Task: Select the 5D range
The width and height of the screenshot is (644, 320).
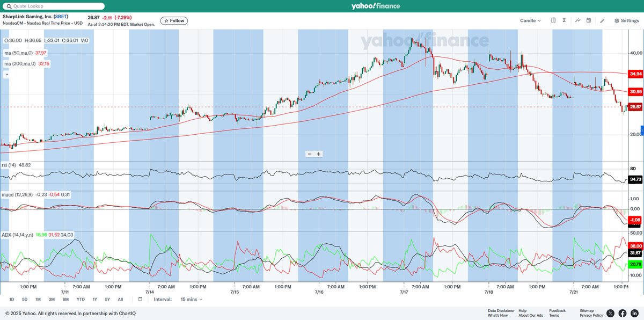Action: (x=25, y=299)
